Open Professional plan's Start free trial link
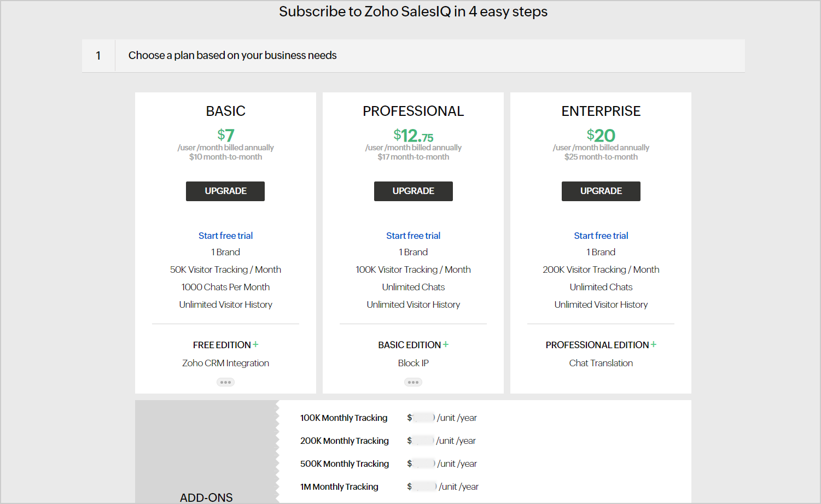 (x=413, y=236)
